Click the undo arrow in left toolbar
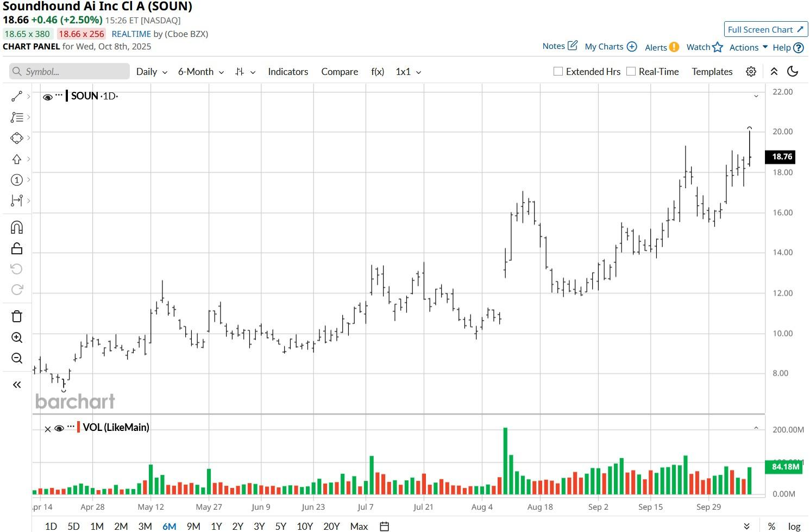Viewport: 810px width, 532px height. click(17, 269)
